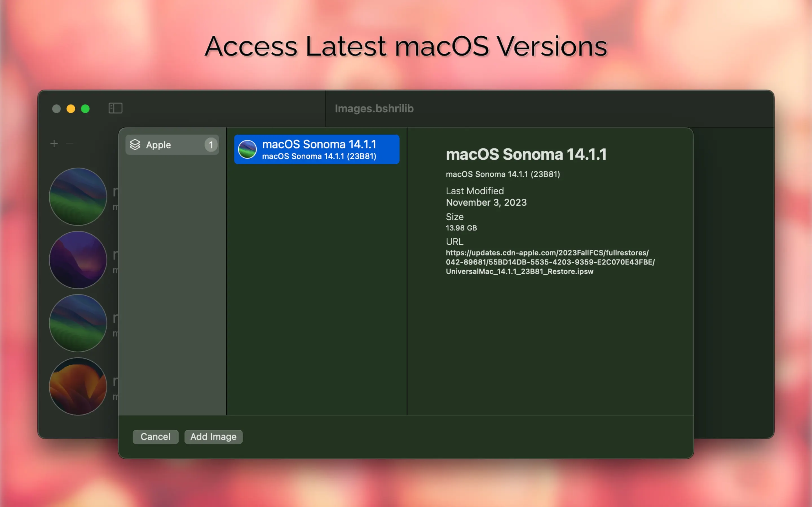Select the third Sonoma wallpaper thumbnail
The width and height of the screenshot is (812, 507).
click(x=78, y=323)
